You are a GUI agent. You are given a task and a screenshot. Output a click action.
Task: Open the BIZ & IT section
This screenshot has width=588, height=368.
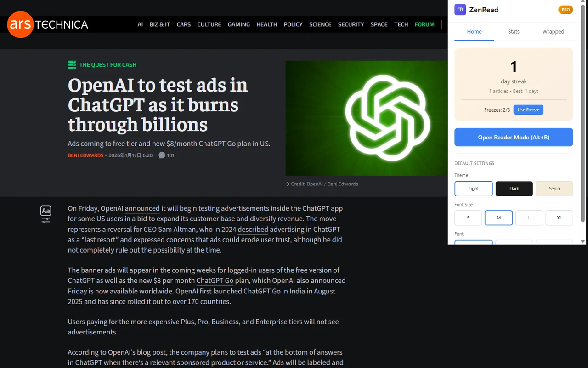[160, 24]
